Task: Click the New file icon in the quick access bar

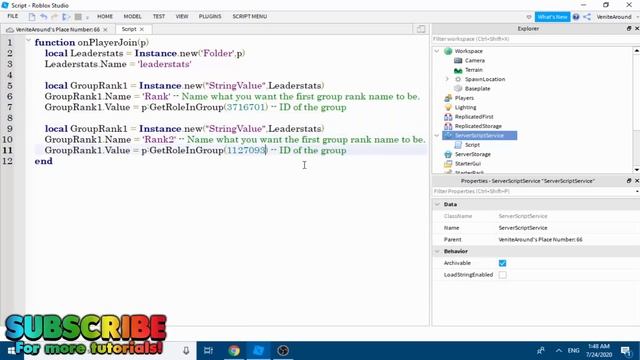Action: [x=32, y=17]
